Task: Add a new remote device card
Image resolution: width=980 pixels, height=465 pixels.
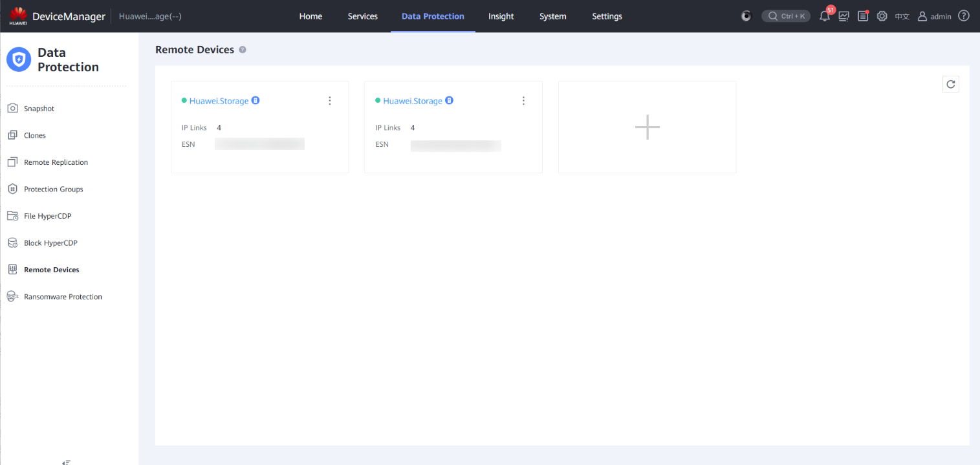Action: click(647, 127)
